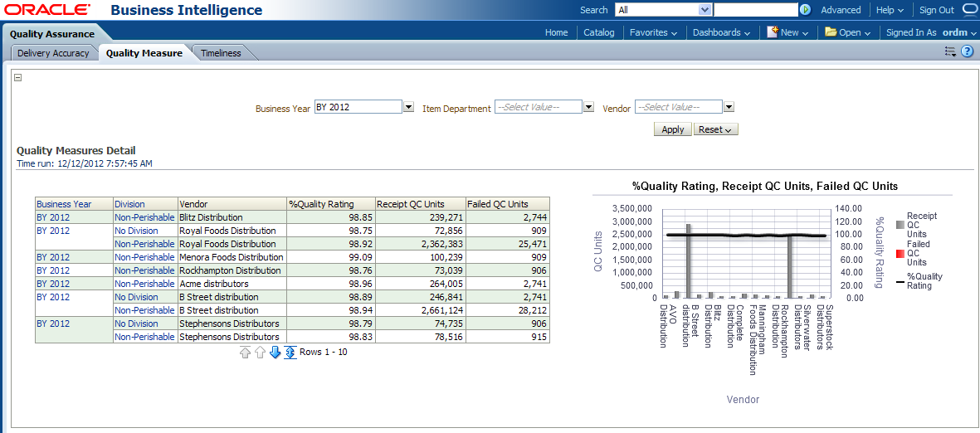This screenshot has height=433, width=980.
Task: Click the Apply button
Action: (672, 129)
